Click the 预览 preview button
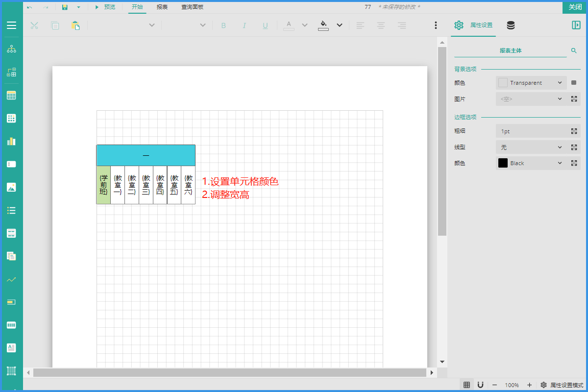The image size is (588, 392). 105,7
